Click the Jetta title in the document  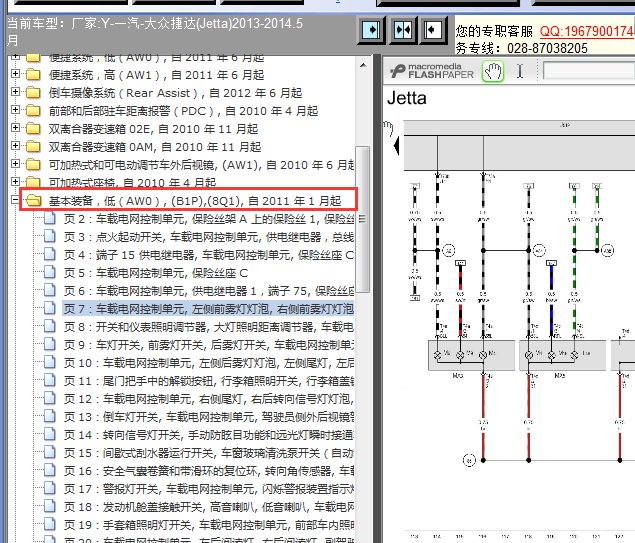point(407,98)
